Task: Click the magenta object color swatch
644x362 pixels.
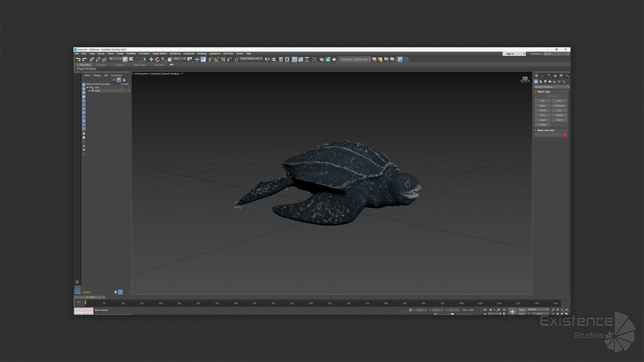Action: 565,135
